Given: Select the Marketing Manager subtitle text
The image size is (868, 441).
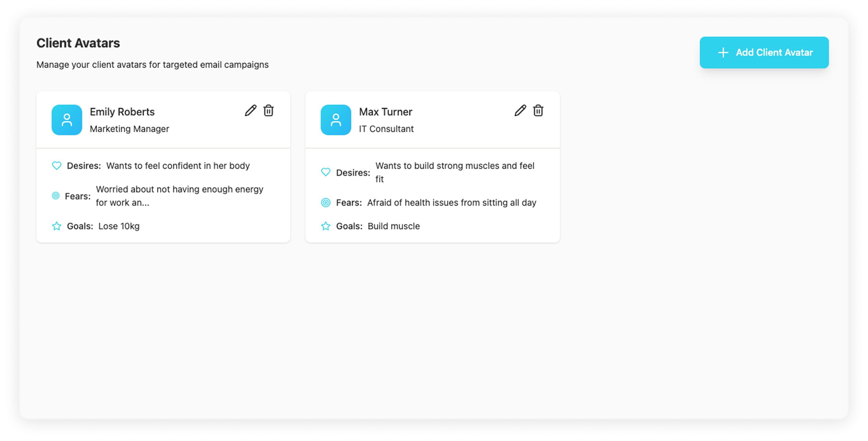Looking at the screenshot, I should pos(129,129).
